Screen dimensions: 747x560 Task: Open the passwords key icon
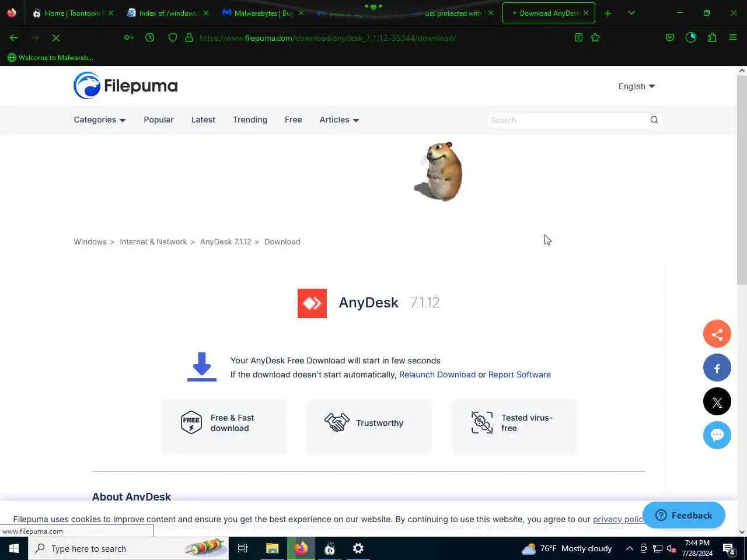129,37
